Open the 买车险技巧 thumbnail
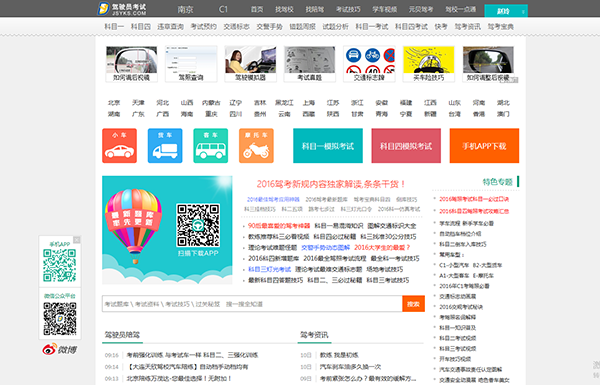This screenshot has width=600, height=385. tap(429, 64)
